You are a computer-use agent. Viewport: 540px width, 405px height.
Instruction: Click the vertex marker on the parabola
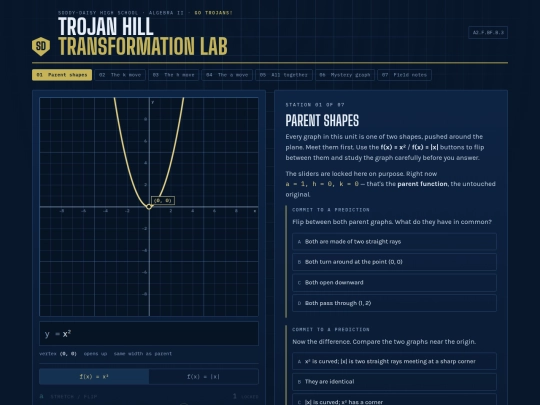coord(149,207)
